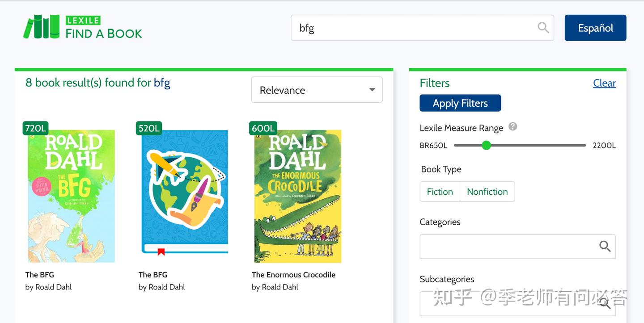Toggle the Nonfiction book type filter
The image size is (644, 323).
487,192
